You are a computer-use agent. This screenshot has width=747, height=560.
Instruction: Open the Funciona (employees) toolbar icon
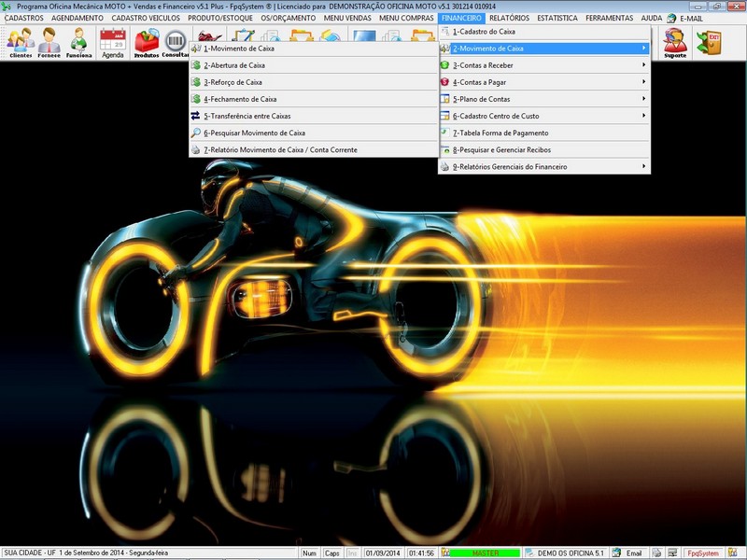78,42
